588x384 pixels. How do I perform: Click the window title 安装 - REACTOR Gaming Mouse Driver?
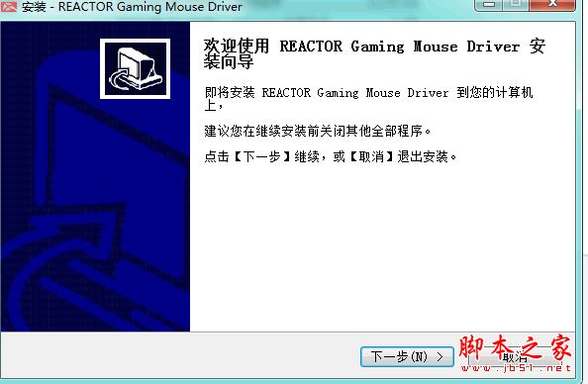pyautogui.click(x=132, y=6)
